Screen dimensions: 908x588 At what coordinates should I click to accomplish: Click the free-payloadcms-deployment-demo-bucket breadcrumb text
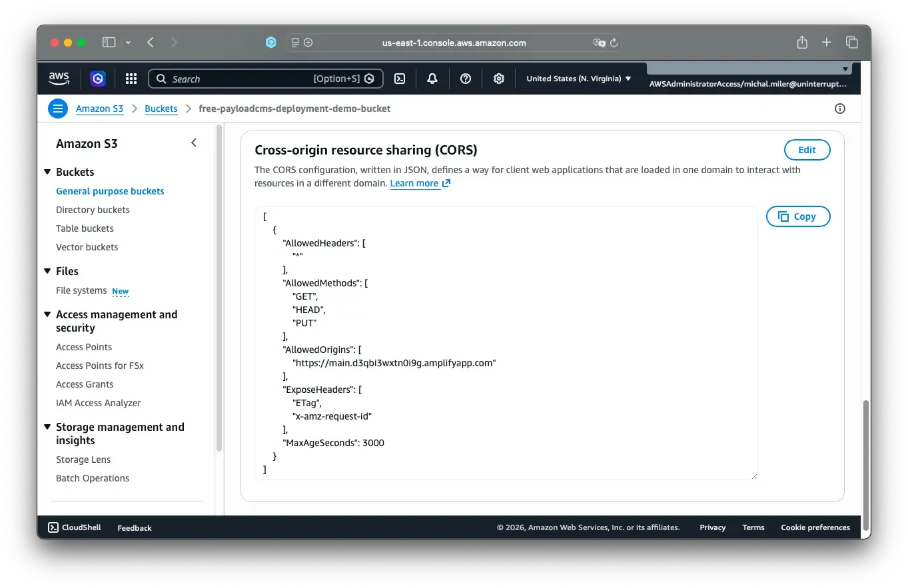pyautogui.click(x=294, y=109)
